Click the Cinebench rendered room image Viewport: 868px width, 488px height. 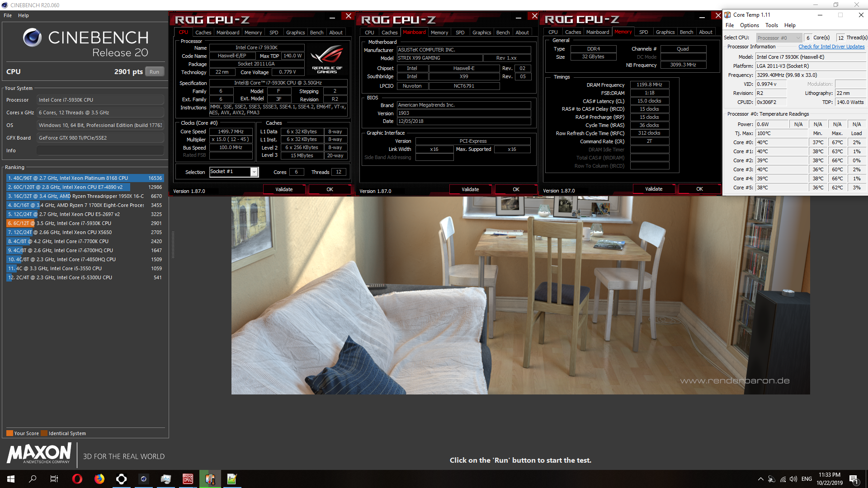[520, 295]
